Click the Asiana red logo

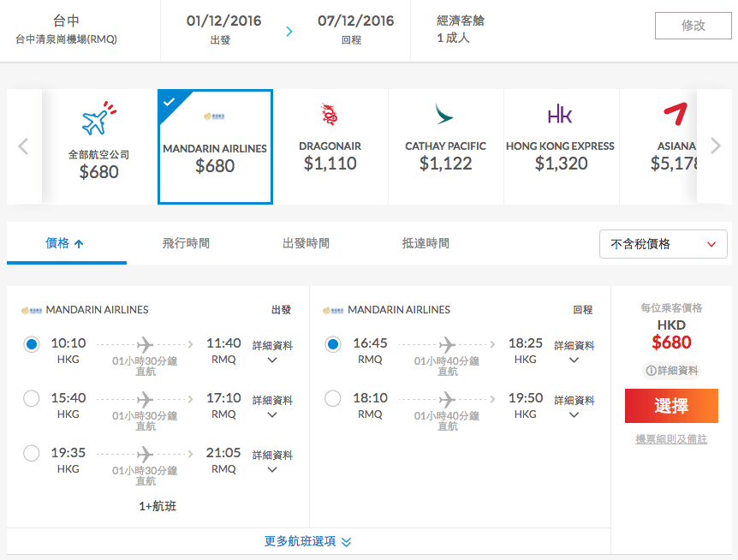[x=676, y=114]
